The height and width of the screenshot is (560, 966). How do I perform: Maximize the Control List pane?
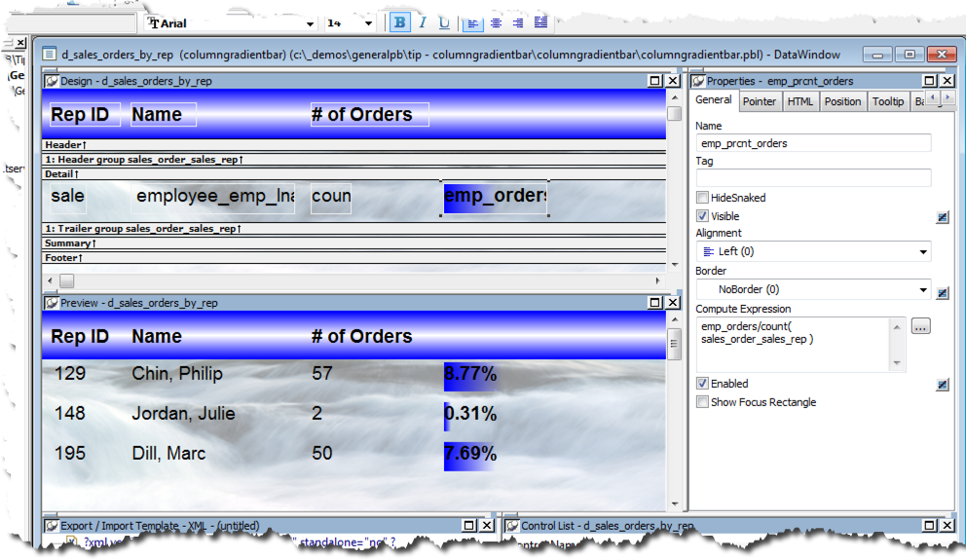tap(930, 526)
